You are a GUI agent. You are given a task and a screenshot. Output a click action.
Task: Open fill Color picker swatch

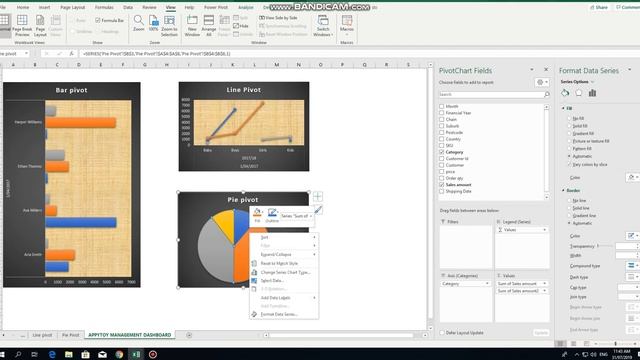point(633,177)
